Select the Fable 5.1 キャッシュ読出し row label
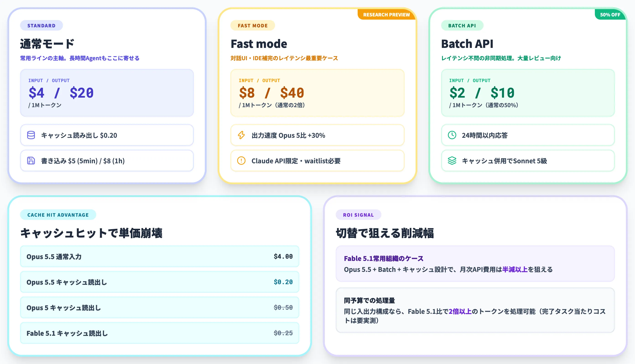Screen dimensions: 635x364 67,333
